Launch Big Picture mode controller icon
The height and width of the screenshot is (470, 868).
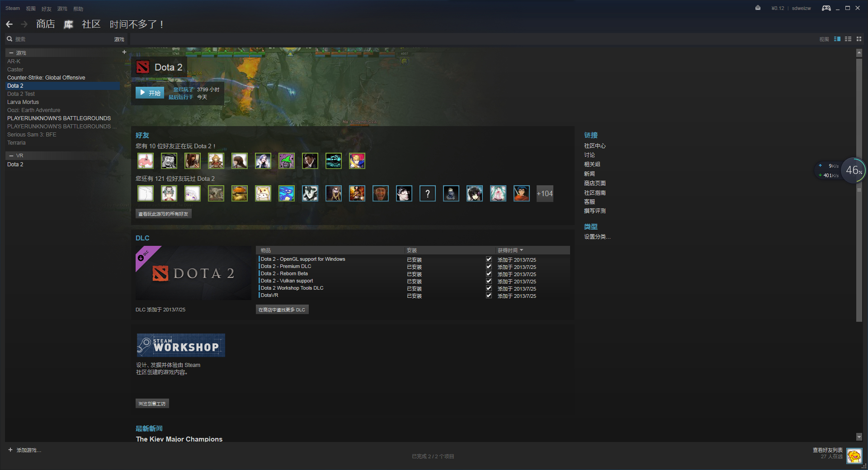tap(826, 8)
